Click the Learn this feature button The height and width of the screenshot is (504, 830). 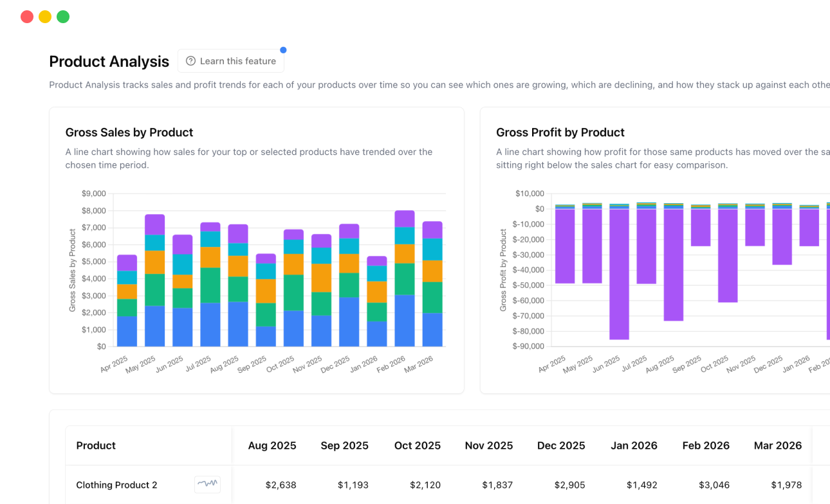pyautogui.click(x=230, y=60)
